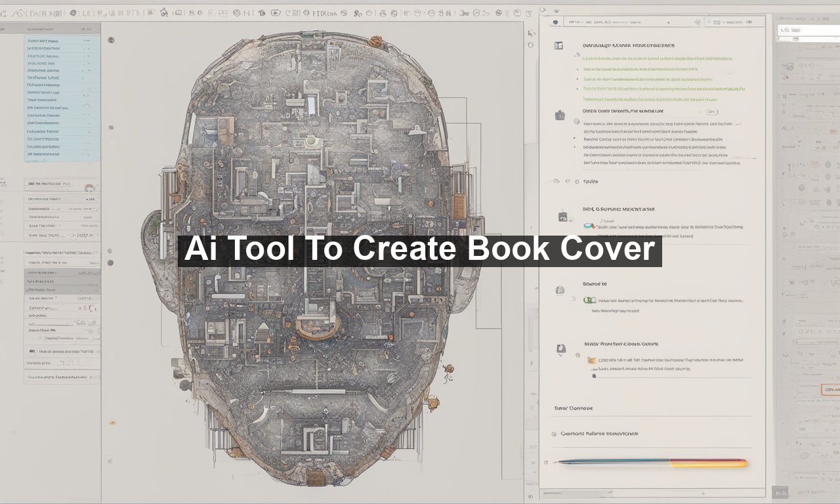This screenshot has height=504, width=840.
Task: Click the thin slider's dark round knob
Action: 595,377
